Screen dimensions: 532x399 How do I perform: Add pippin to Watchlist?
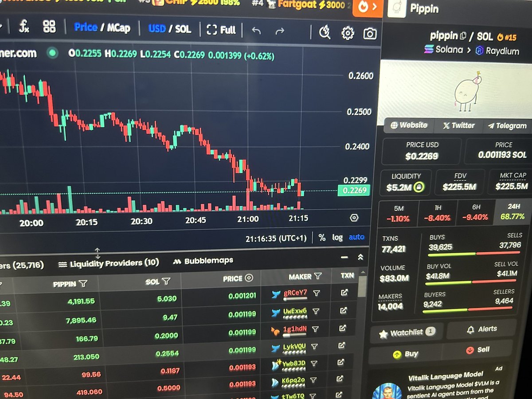point(407,333)
